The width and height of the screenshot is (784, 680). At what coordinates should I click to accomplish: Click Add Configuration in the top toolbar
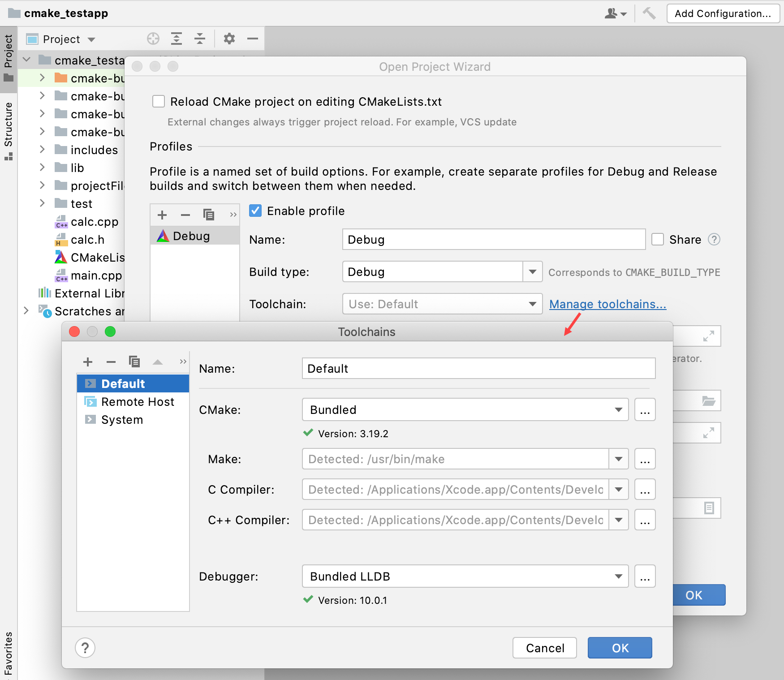(723, 13)
